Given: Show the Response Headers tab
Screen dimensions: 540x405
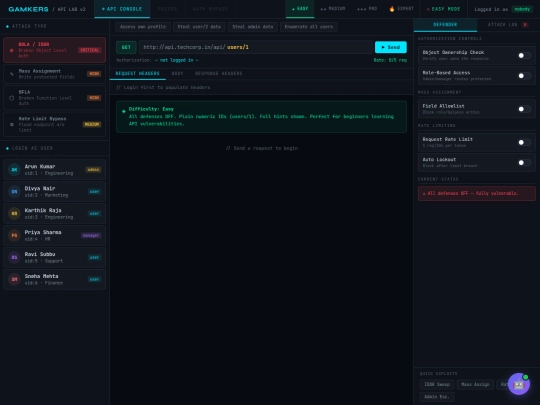Looking at the screenshot, I should click(219, 74).
